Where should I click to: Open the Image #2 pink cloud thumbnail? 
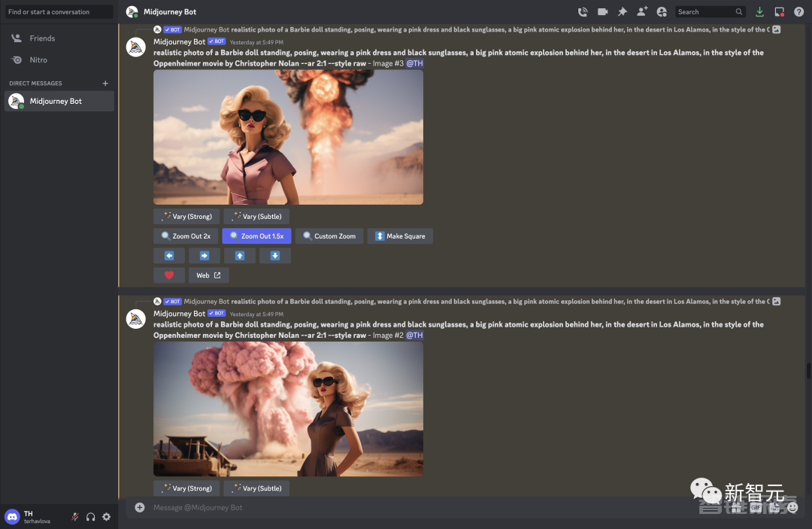[x=289, y=409]
